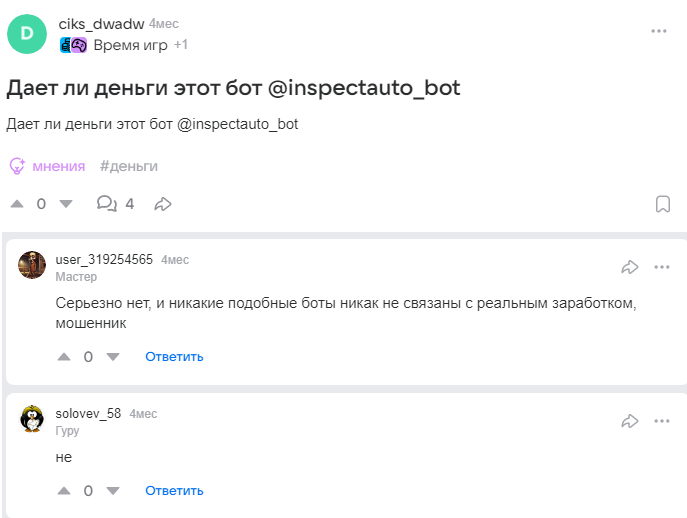Share user_319254565's comment

tap(630, 267)
